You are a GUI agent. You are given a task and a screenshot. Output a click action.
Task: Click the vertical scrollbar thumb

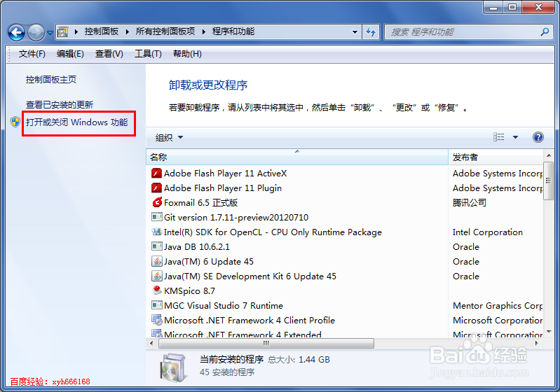(548, 181)
